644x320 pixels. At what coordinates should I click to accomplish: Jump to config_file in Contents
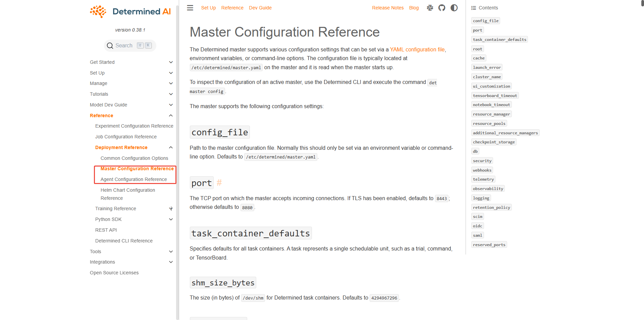(486, 21)
